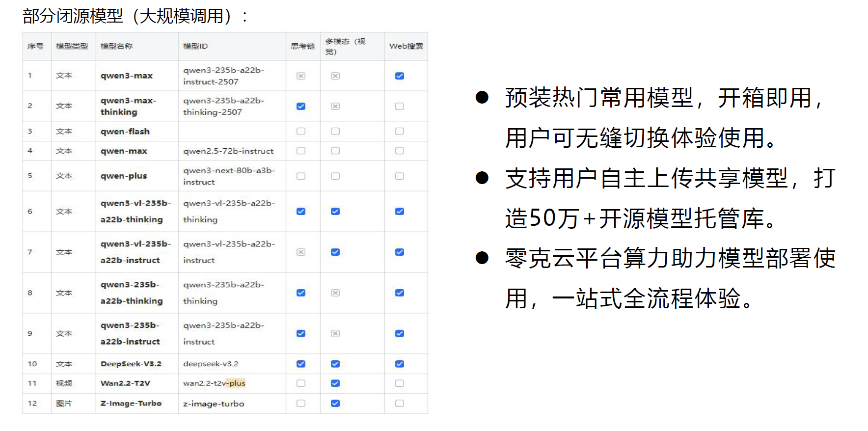The image size is (868, 431).
Task: Uncheck 多模态 for DeepSeek-V3.2
Action: tap(335, 364)
